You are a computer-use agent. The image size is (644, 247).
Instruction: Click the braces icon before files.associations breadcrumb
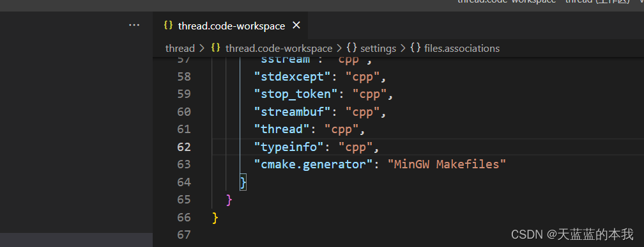416,48
